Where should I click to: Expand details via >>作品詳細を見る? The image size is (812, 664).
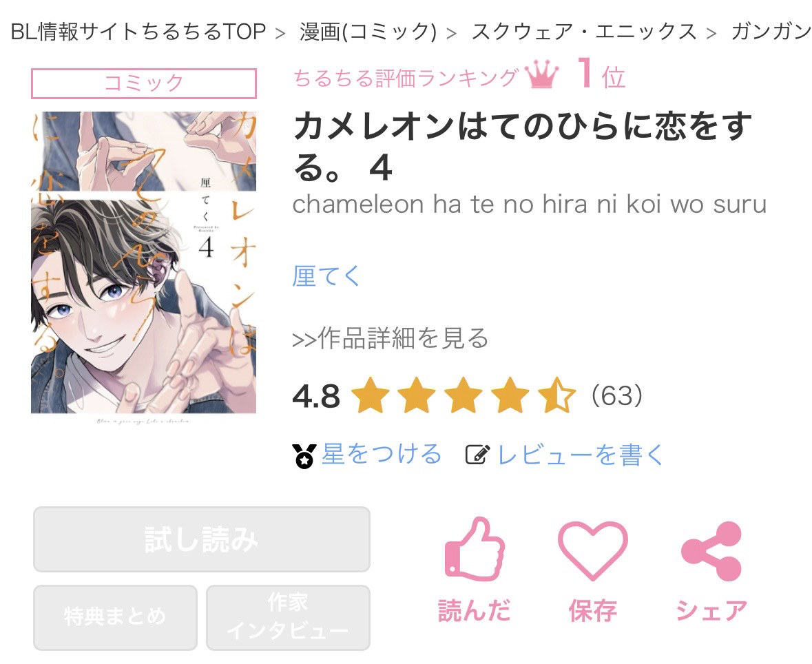(391, 338)
